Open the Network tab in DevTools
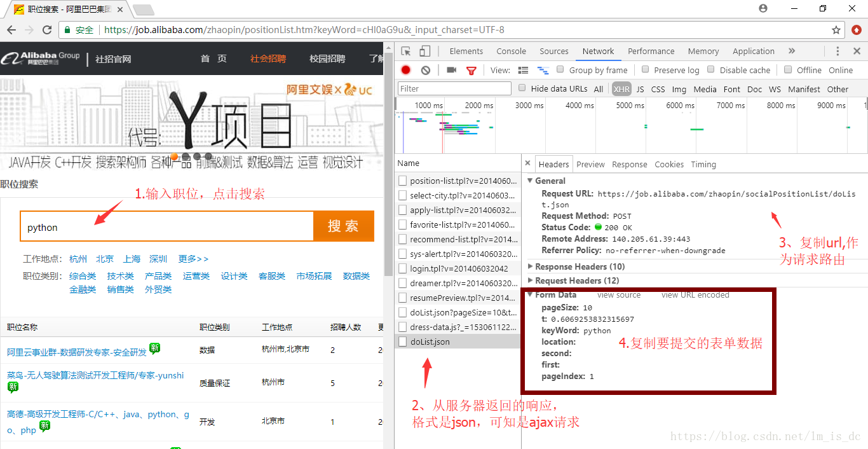 point(598,52)
